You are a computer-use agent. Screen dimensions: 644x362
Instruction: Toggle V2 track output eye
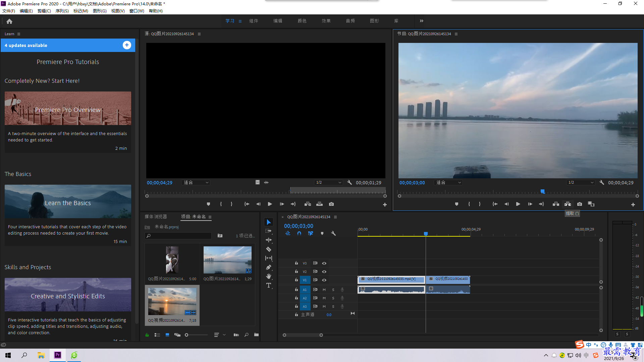[x=324, y=271]
